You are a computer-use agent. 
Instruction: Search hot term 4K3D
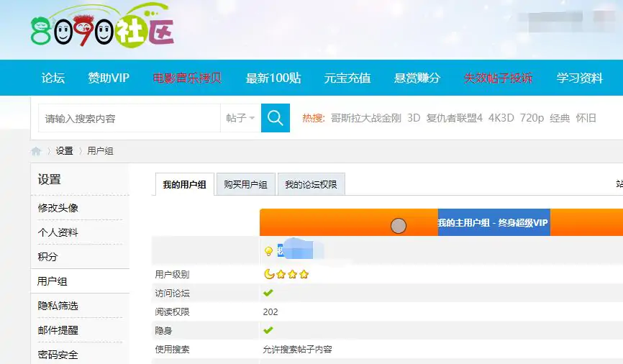tap(501, 118)
